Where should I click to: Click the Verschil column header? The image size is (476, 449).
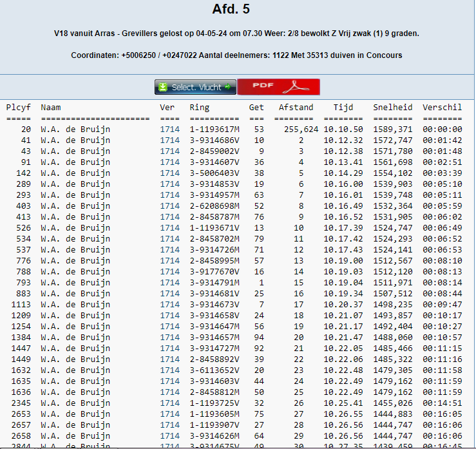[x=442, y=108]
